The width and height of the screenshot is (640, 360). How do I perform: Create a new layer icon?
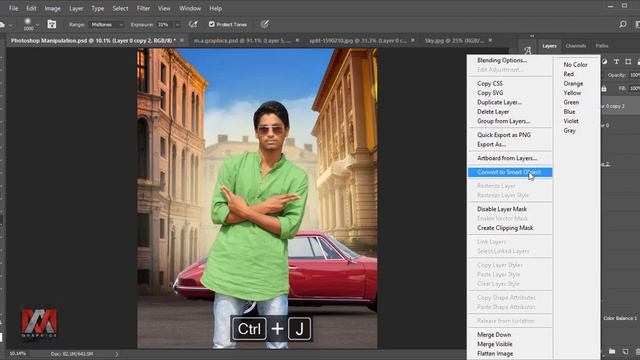tap(625, 351)
